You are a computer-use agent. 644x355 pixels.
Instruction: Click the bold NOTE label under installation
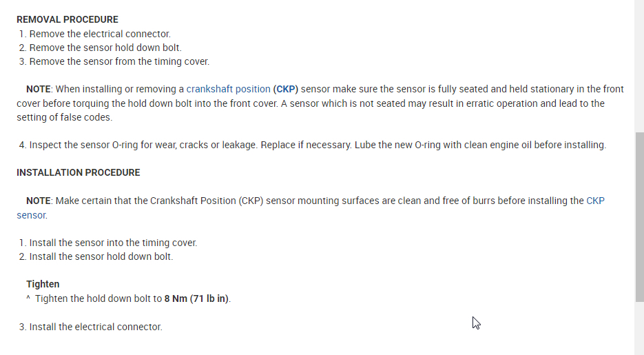click(x=39, y=201)
